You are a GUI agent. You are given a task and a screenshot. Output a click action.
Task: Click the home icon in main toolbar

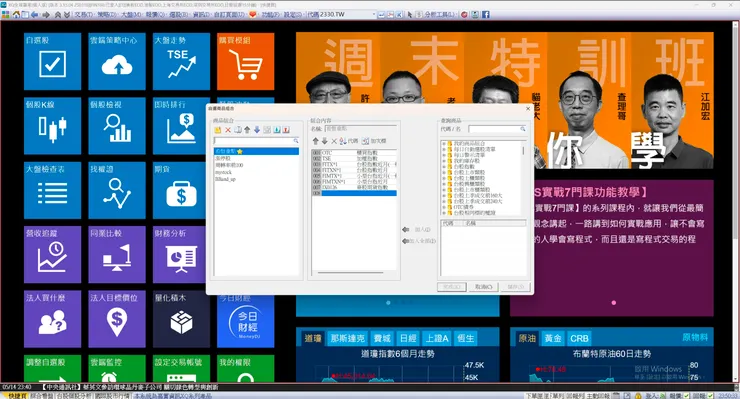coord(16,15)
